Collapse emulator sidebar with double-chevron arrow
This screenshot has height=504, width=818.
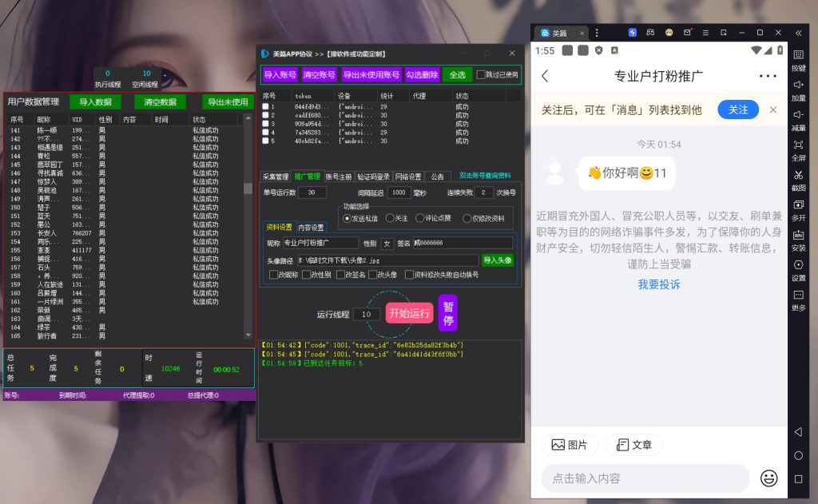798,33
